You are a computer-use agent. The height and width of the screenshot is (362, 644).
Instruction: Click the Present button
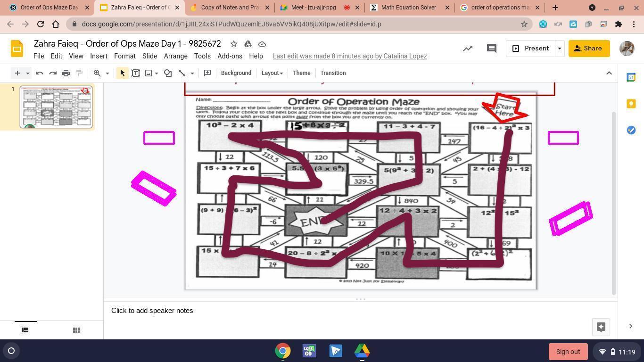531,49
